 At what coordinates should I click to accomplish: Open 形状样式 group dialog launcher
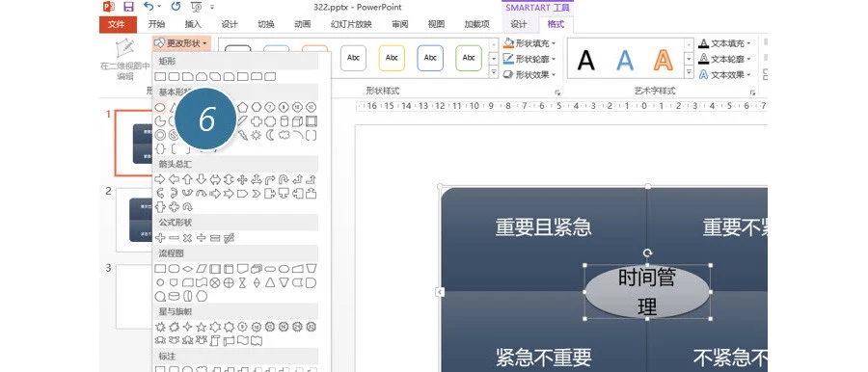(557, 93)
